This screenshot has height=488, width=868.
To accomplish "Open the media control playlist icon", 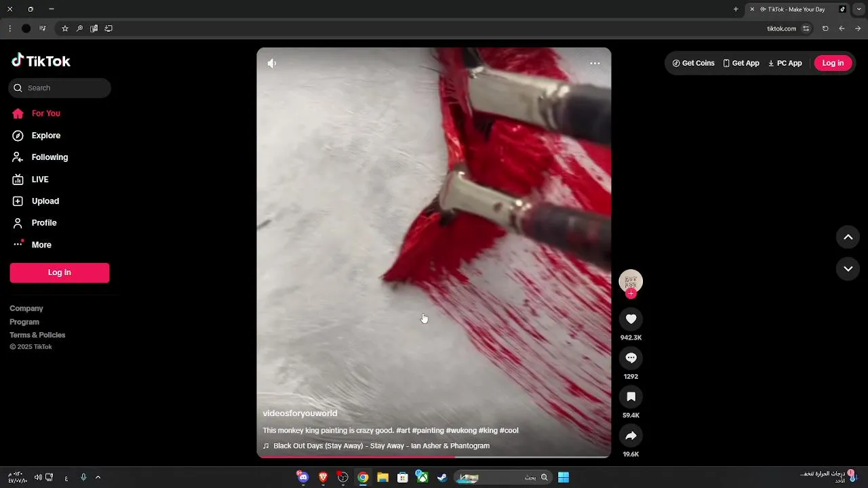I will tap(43, 28).
